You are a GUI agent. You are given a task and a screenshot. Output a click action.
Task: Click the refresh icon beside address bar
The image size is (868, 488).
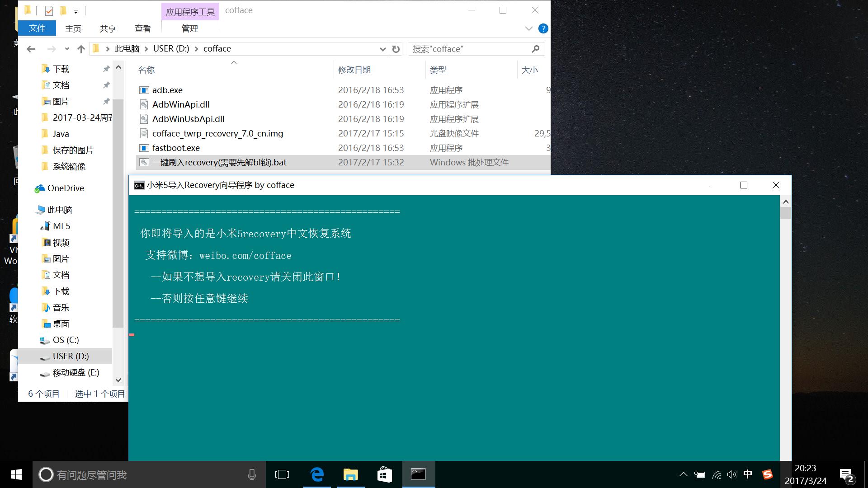click(x=396, y=49)
